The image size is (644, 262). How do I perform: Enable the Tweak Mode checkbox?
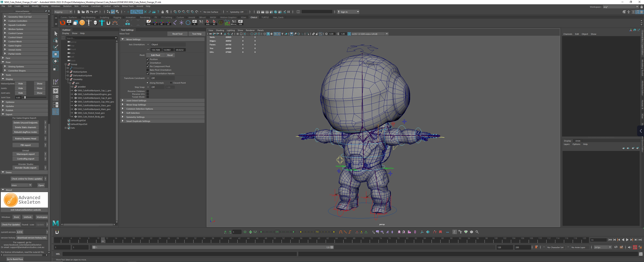click(148, 97)
